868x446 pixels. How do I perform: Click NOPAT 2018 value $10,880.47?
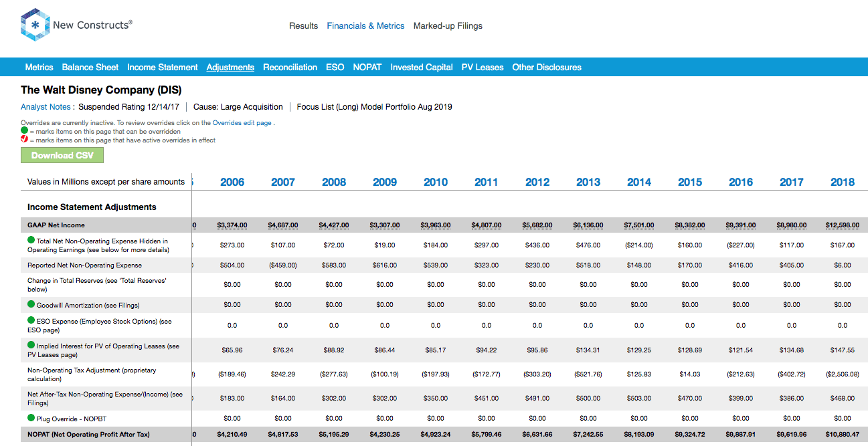(843, 435)
